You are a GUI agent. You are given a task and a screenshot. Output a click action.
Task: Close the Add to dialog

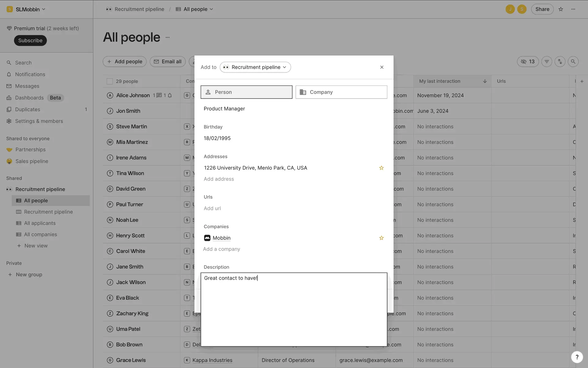[x=382, y=67]
